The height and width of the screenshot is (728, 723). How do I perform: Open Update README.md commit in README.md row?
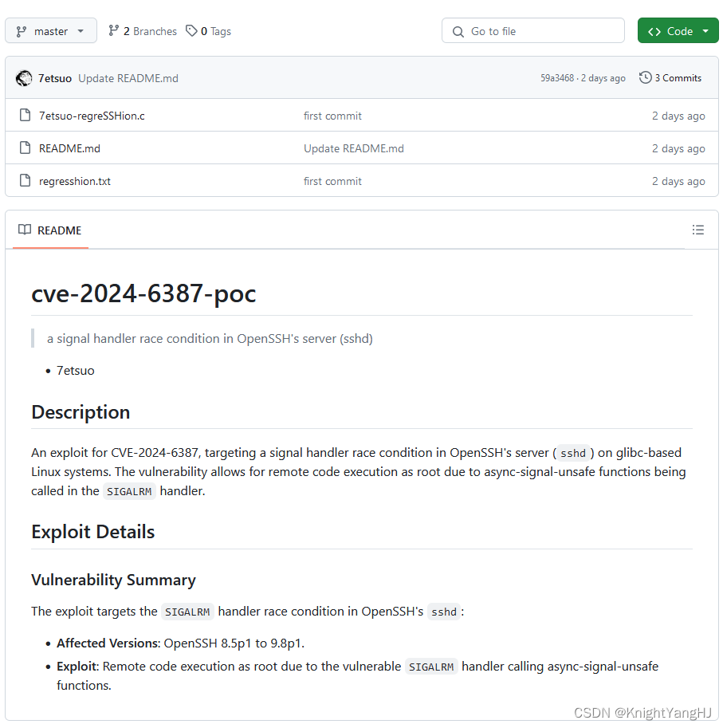point(354,148)
